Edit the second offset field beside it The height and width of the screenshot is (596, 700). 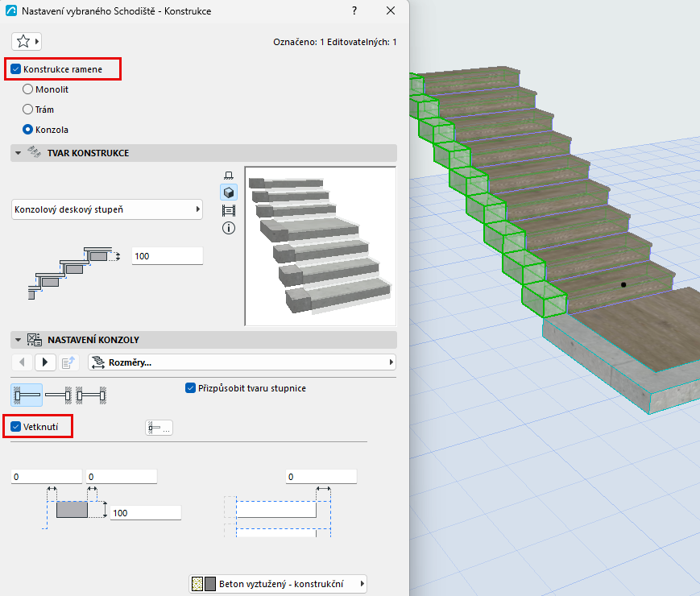click(122, 476)
